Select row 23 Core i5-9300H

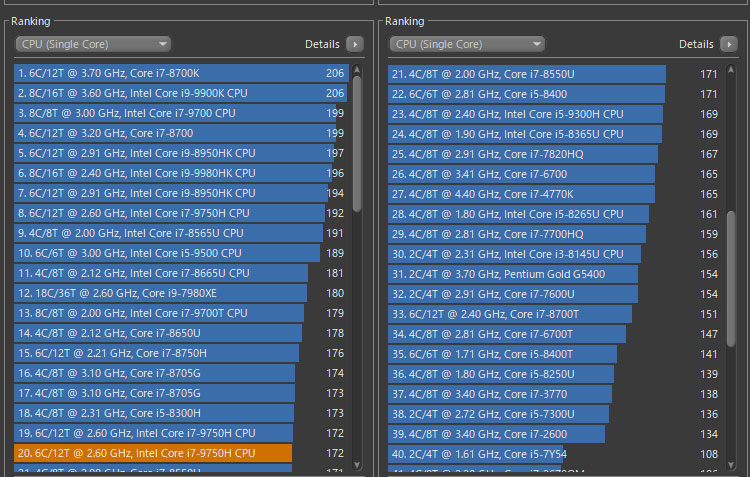pyautogui.click(x=555, y=114)
